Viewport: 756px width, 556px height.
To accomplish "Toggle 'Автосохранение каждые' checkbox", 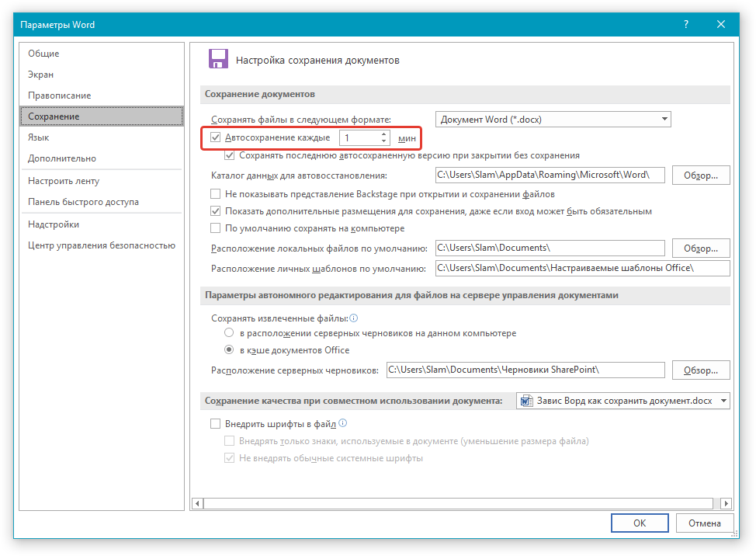I will coord(216,137).
